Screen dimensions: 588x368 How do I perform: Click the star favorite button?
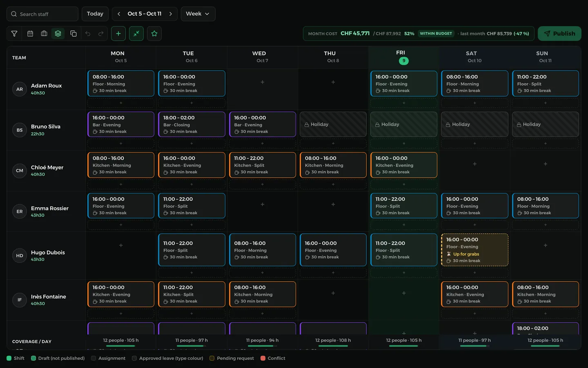pos(154,34)
